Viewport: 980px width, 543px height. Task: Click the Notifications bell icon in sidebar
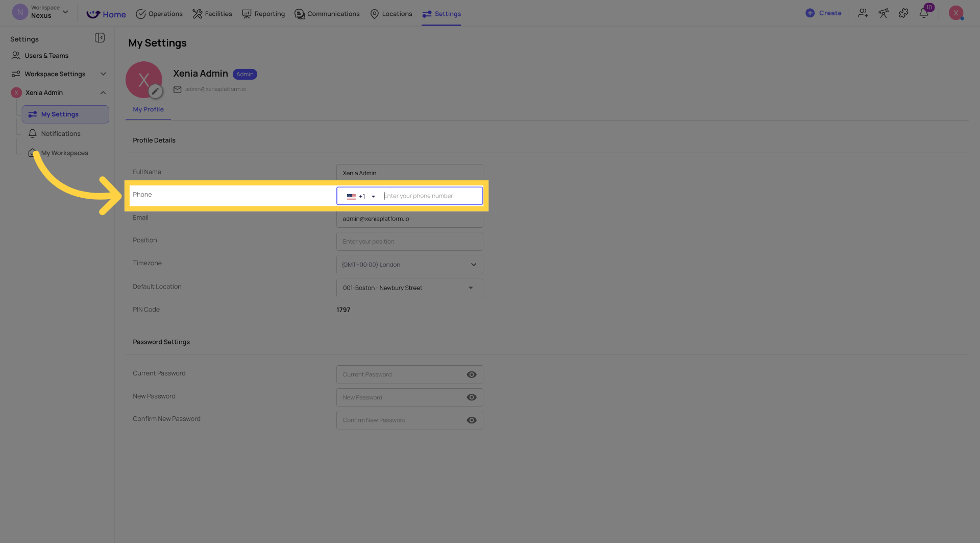click(33, 134)
